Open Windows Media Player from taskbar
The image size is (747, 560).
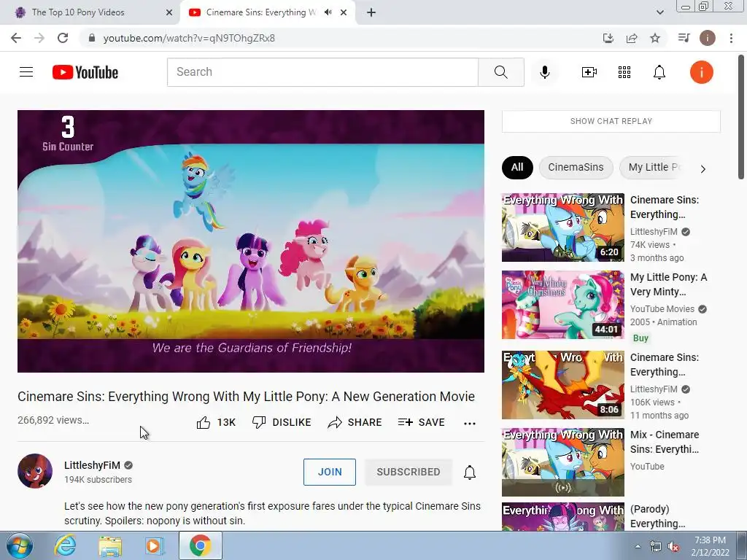tap(155, 545)
